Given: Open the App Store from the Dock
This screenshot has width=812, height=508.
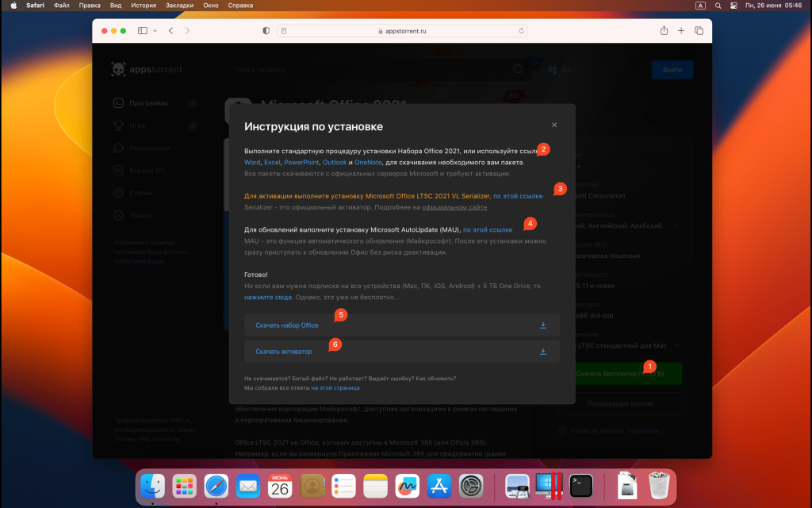Looking at the screenshot, I should coord(439,486).
